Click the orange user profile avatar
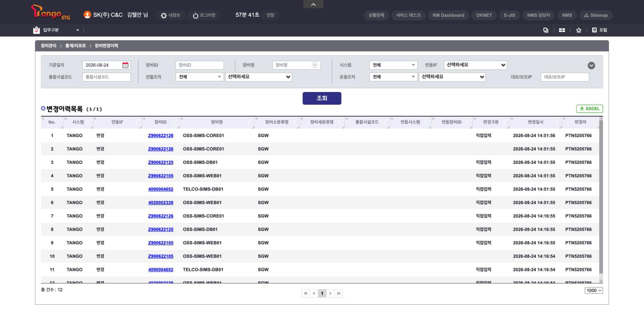This screenshot has width=644, height=317. coord(87,15)
